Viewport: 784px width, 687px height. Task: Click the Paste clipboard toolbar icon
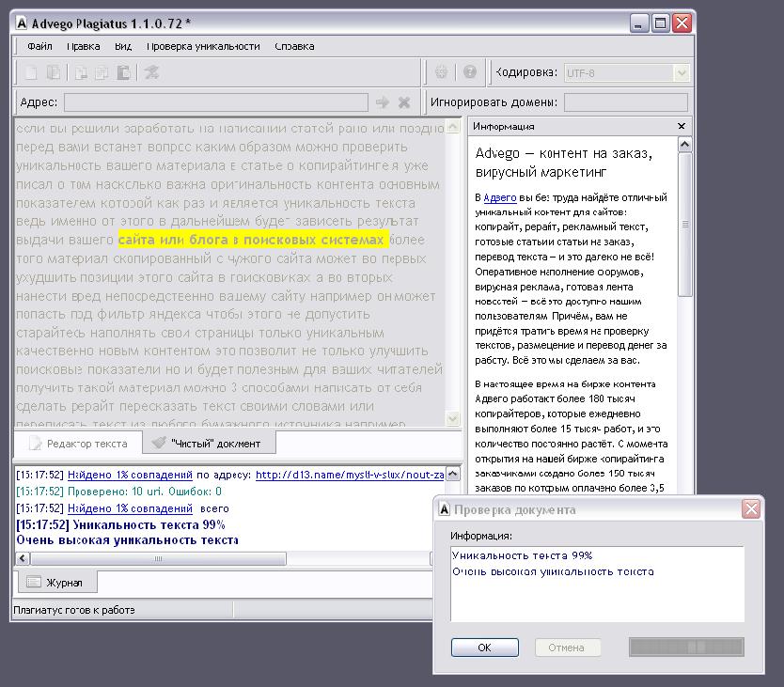click(123, 73)
